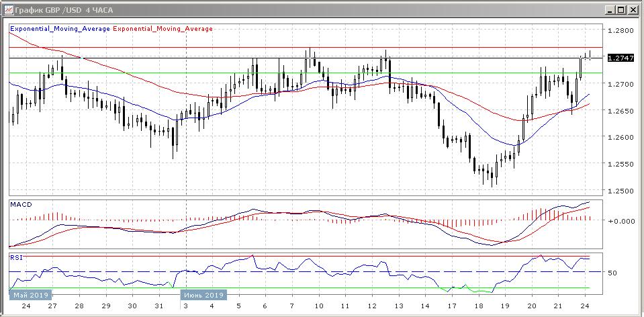The width and height of the screenshot is (644, 317).
Task: Click the chart icon in the title bar
Action: click(8, 9)
